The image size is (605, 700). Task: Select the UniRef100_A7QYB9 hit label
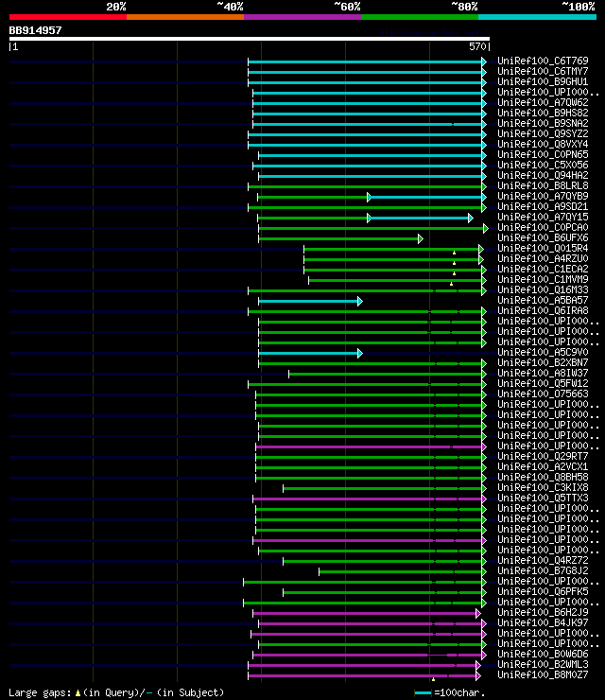(x=543, y=196)
